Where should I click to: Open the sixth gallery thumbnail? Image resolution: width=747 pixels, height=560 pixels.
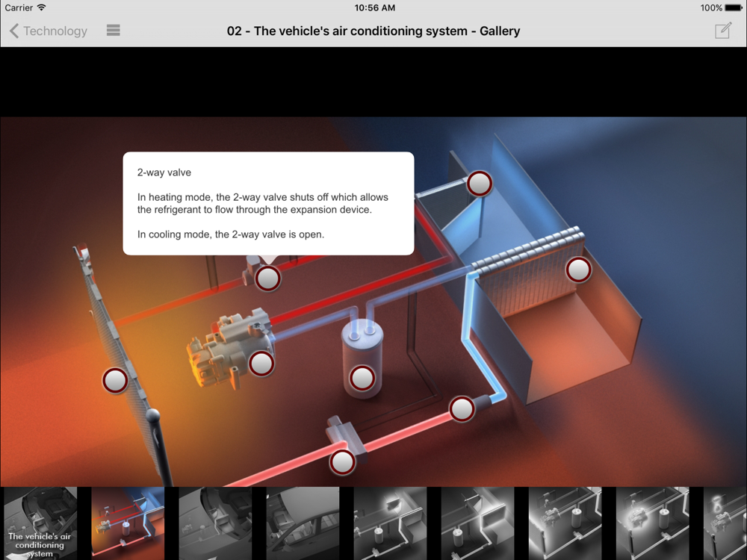coord(477,523)
